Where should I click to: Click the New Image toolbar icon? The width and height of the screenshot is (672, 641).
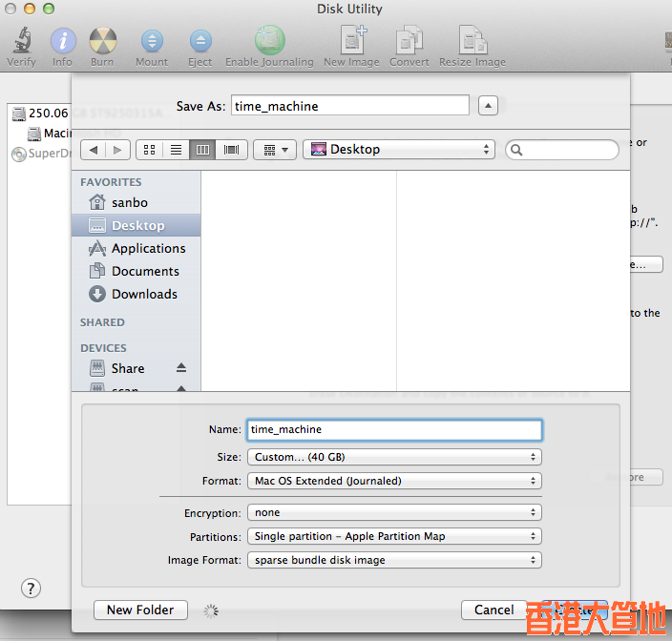tap(353, 40)
